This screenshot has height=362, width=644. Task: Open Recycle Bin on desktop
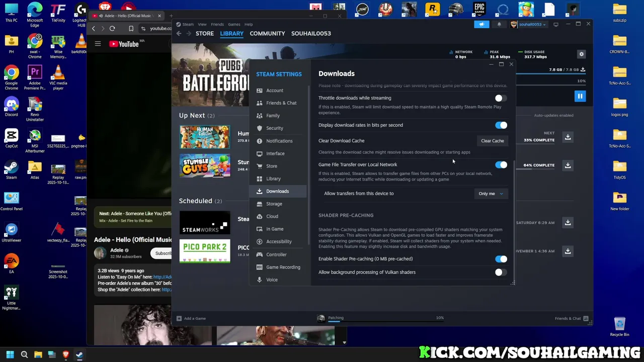pyautogui.click(x=619, y=327)
